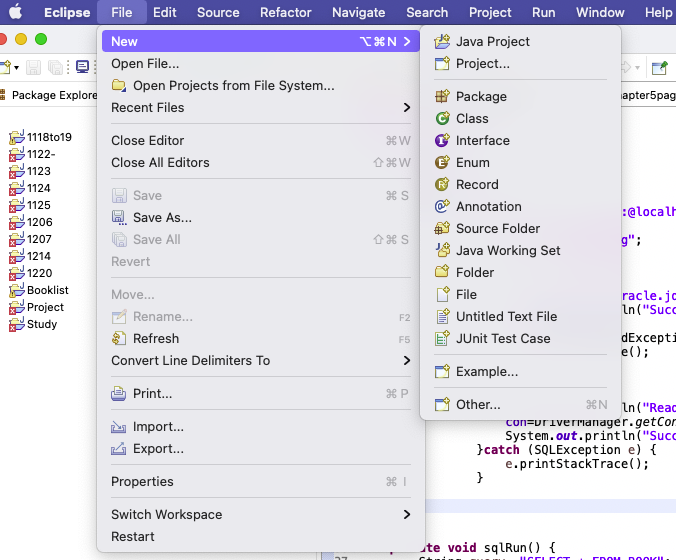676x560 pixels.
Task: Click the Folder icon in New submenu
Action: 442,272
